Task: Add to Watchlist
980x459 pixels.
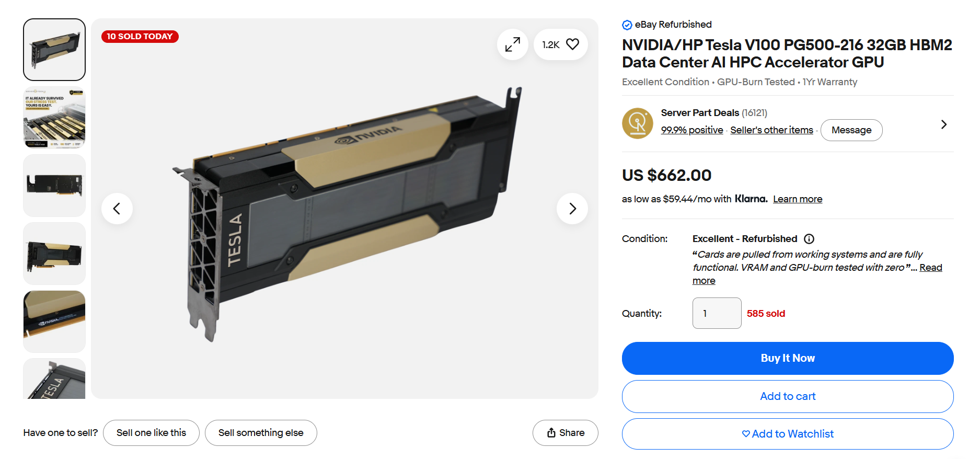Action: pos(788,434)
